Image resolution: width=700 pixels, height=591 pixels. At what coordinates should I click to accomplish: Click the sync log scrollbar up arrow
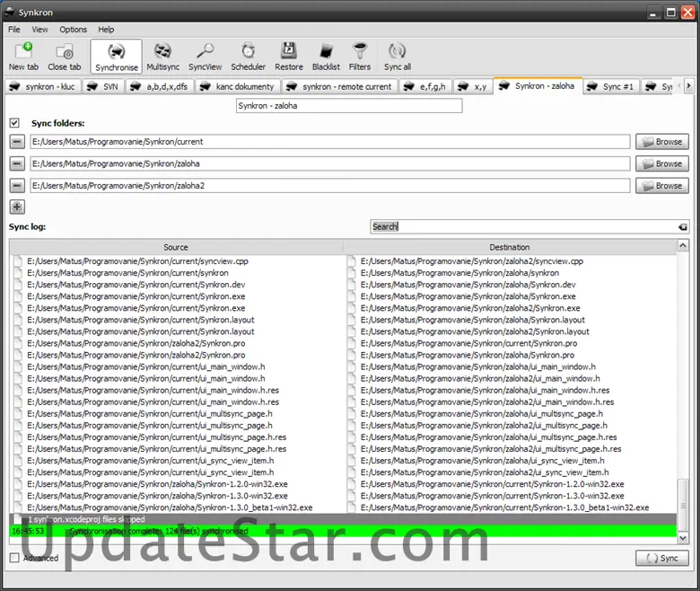click(683, 245)
